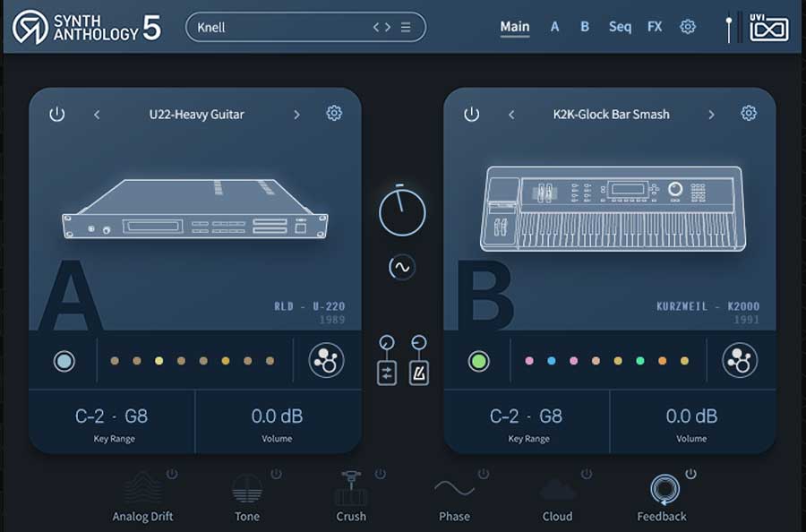Select the teal green dot in layer B
This screenshot has height=532, width=806.
tap(640, 361)
